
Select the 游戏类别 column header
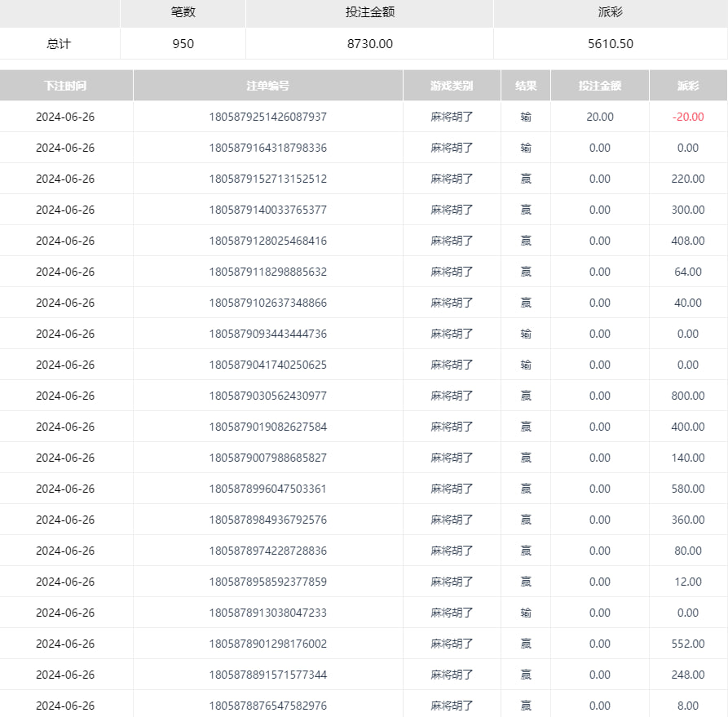point(452,86)
